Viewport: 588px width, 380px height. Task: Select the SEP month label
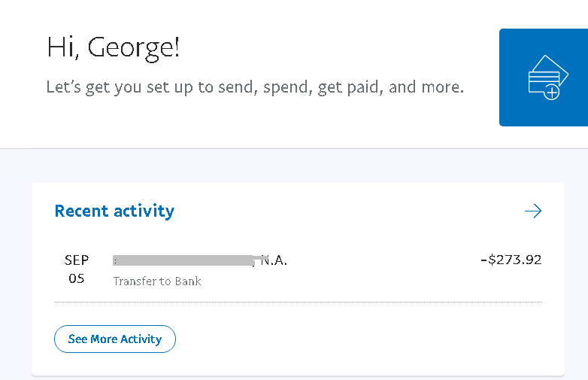[x=77, y=260]
